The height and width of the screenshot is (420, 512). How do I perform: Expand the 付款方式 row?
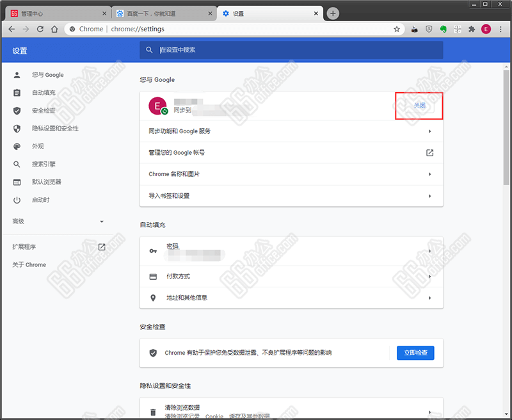(291, 277)
